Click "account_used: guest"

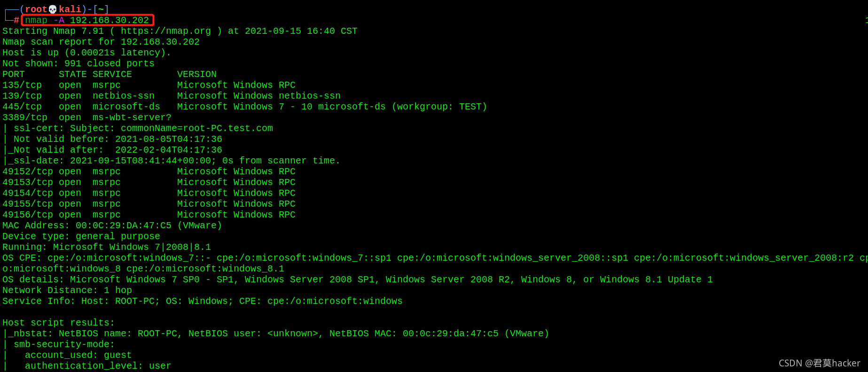pos(78,355)
